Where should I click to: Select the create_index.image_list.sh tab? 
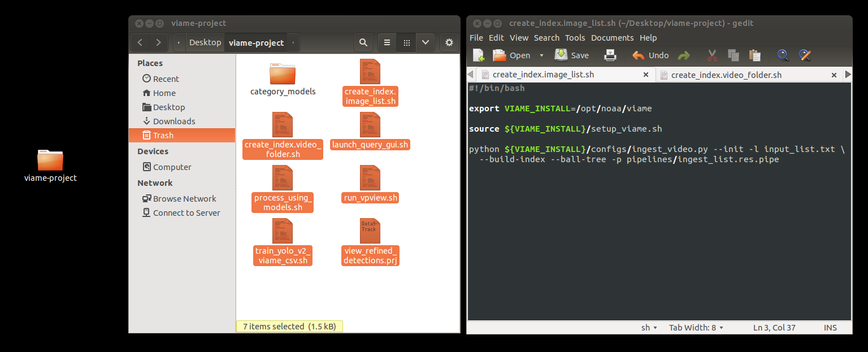[543, 75]
